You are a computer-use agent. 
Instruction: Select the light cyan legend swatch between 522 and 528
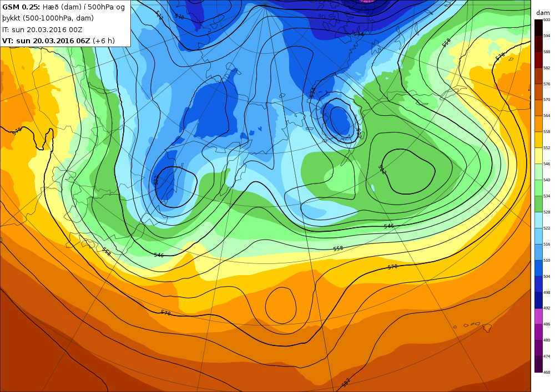pos(538,220)
